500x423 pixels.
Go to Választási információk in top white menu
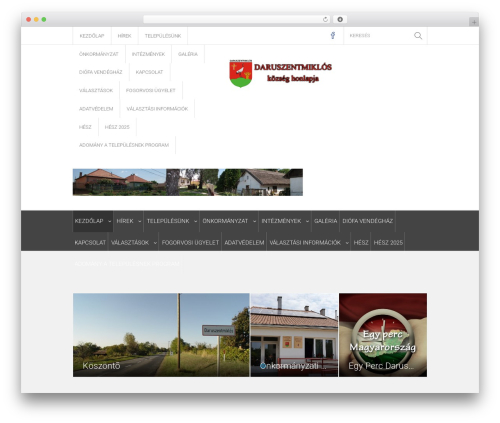point(157,109)
